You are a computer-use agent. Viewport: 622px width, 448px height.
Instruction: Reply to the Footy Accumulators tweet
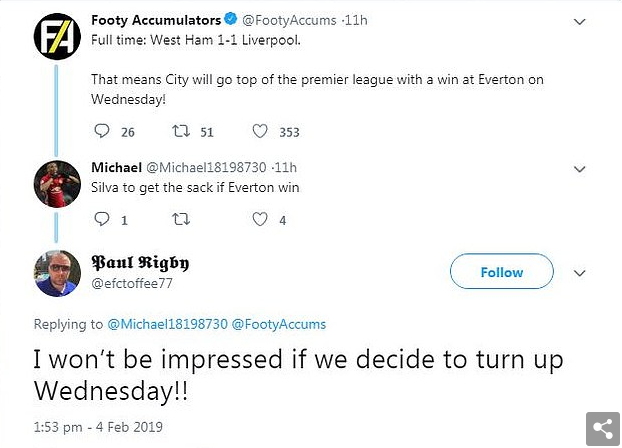pyautogui.click(x=101, y=131)
